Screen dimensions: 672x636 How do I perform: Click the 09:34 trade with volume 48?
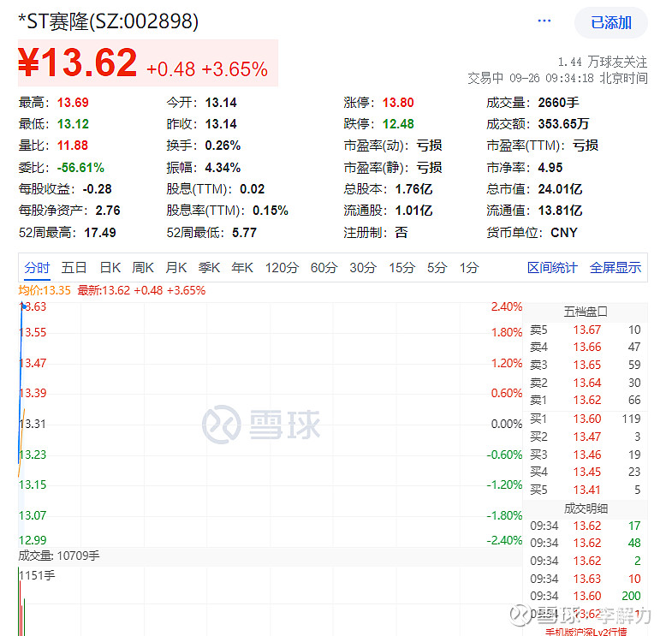[586, 543]
